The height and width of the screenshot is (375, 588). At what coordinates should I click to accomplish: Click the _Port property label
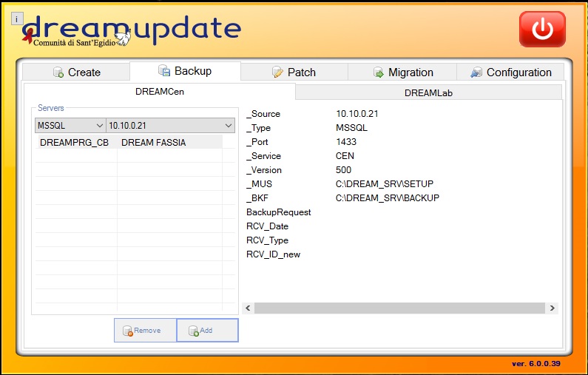pyautogui.click(x=257, y=142)
